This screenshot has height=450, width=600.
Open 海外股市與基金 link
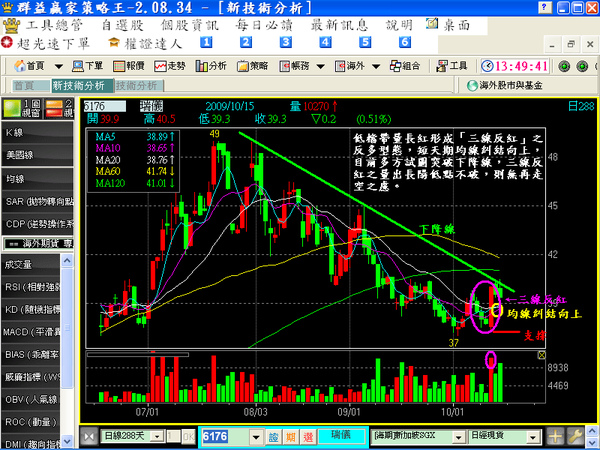505,85
